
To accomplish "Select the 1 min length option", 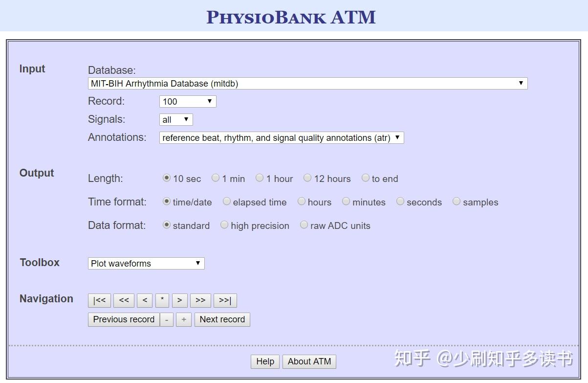I will point(216,178).
